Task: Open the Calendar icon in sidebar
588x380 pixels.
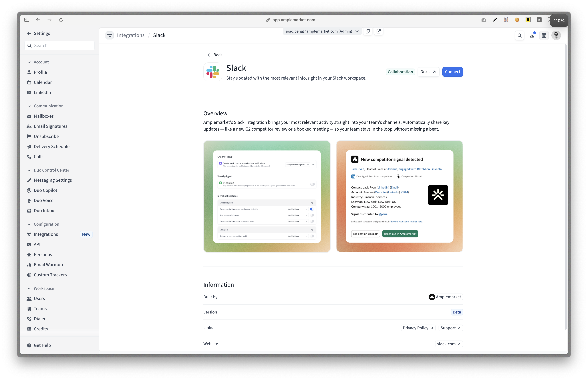Action: point(29,82)
